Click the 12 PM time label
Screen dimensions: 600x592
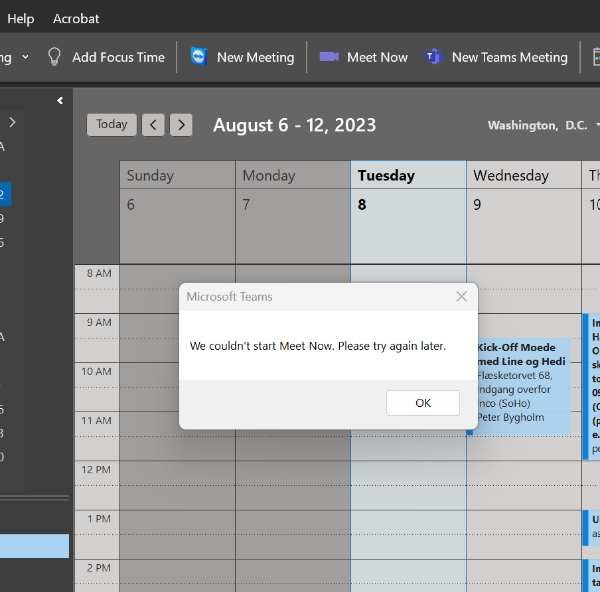click(96, 470)
